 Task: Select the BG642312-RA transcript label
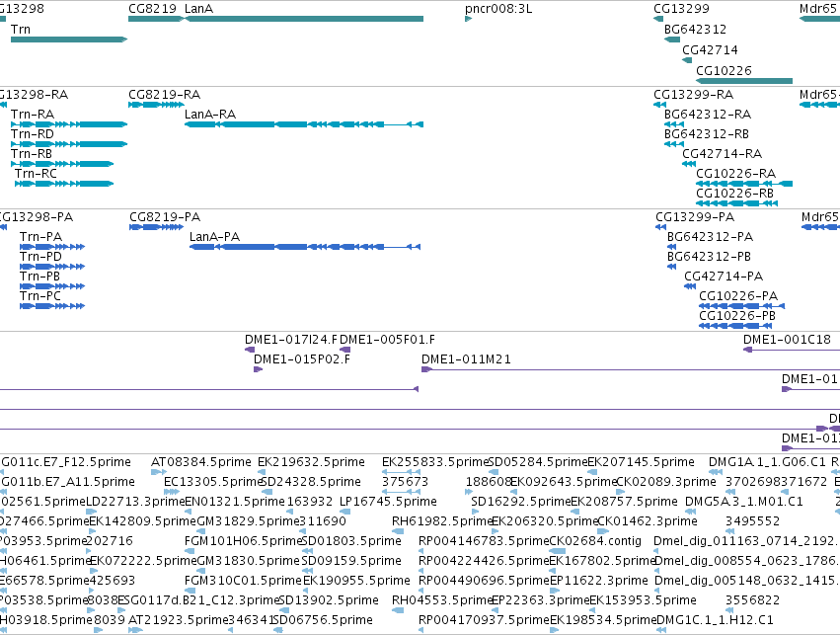708,115
